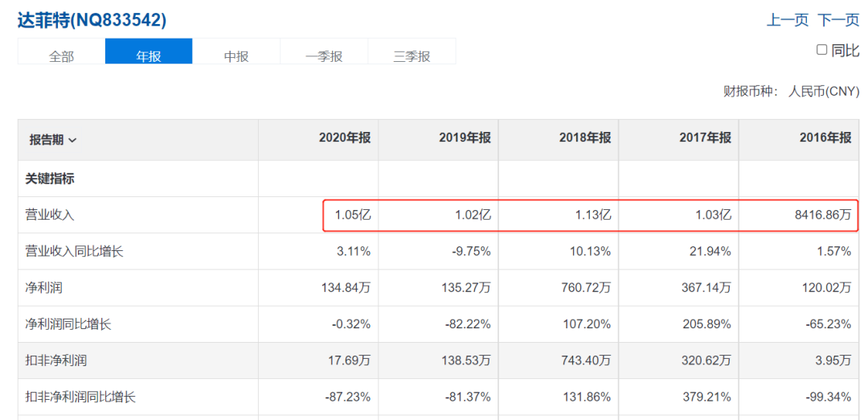Viewport: 868px width, 420px height.
Task: Click the 2020年报 column header
Action: [x=345, y=138]
